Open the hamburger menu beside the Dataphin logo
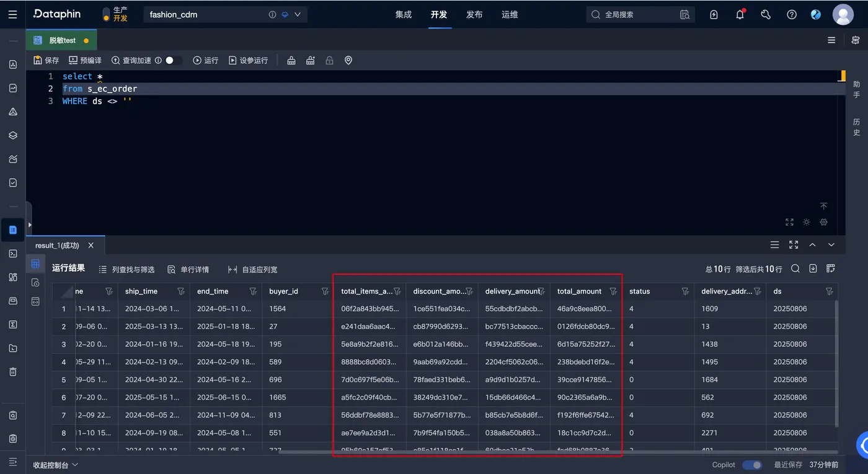The width and height of the screenshot is (868, 474). 13,14
